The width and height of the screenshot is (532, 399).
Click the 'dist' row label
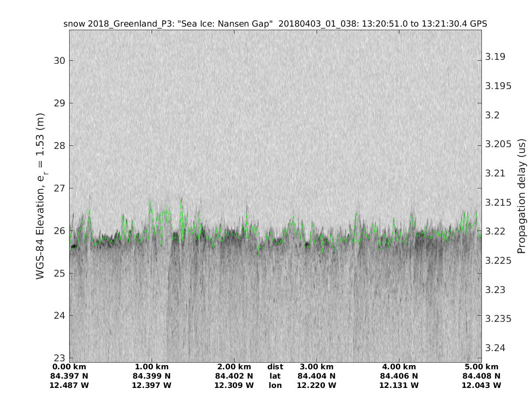tap(275, 367)
